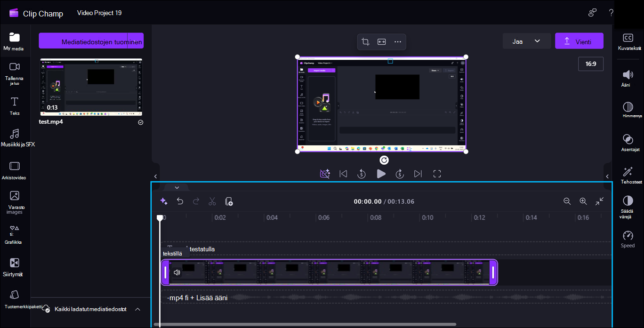Click the timeline playhead marker

tap(160, 218)
